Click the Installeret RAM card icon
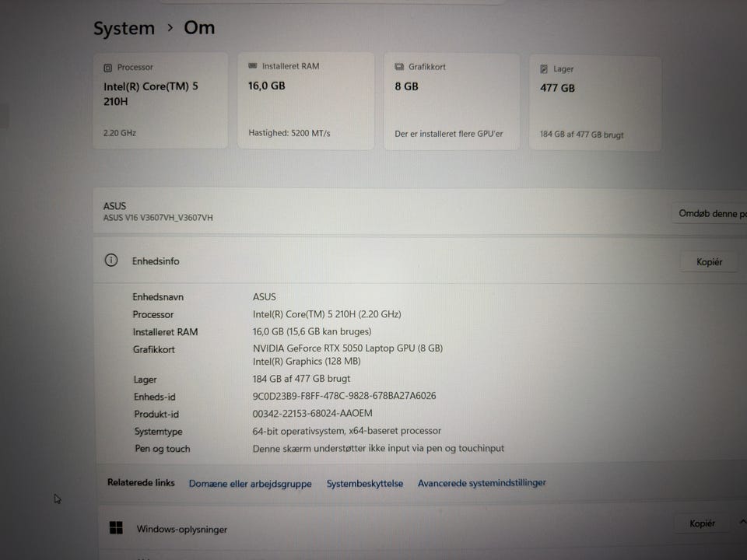Viewport: 747px width, 560px height. click(252, 65)
